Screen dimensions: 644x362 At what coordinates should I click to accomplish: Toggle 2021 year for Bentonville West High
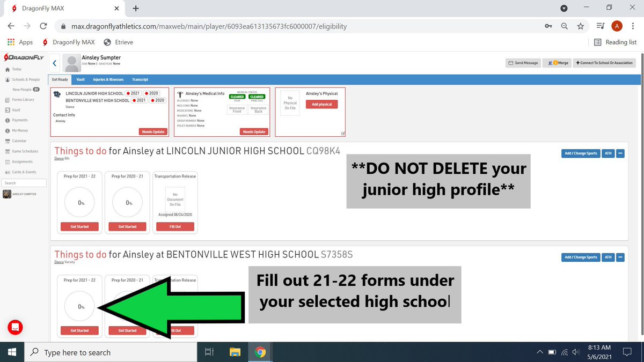tap(139, 100)
